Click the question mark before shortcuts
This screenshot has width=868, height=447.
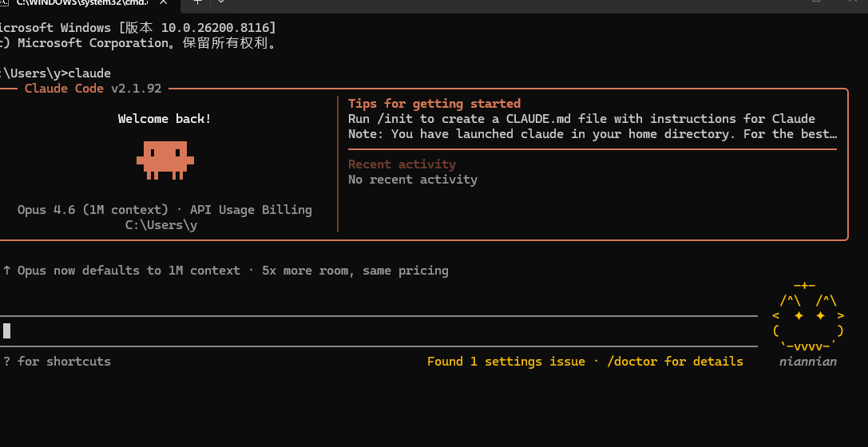click(6, 362)
